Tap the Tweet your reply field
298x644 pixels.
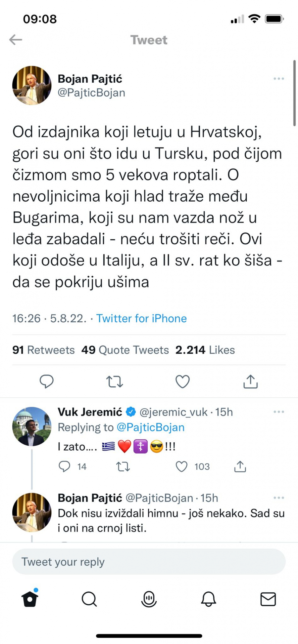149,561
